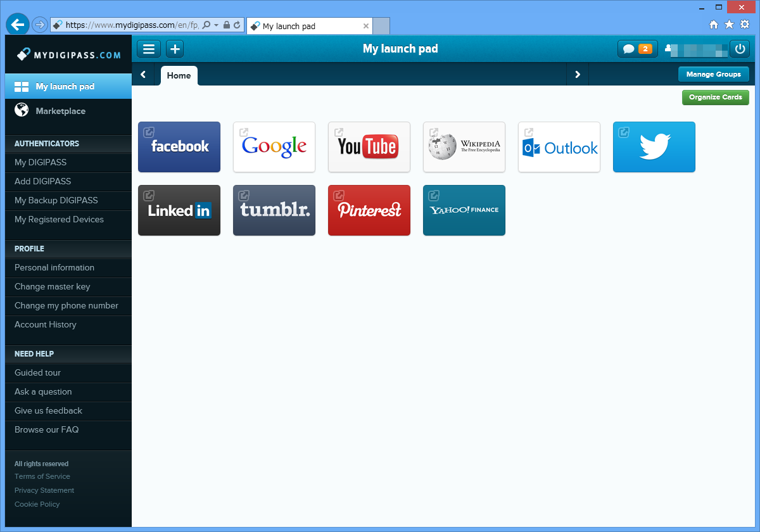Open Privacy Statement link
The image size is (760, 532).
pos(44,490)
